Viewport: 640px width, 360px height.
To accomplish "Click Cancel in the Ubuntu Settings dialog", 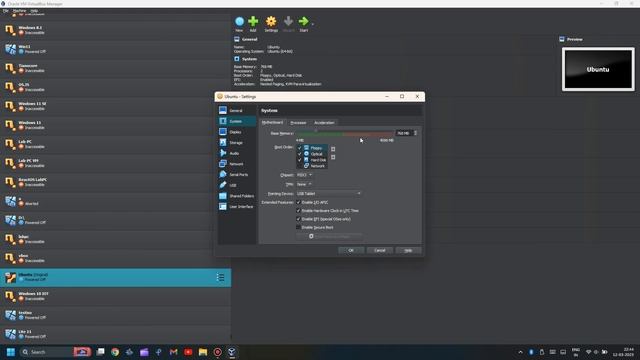I will pos(380,250).
